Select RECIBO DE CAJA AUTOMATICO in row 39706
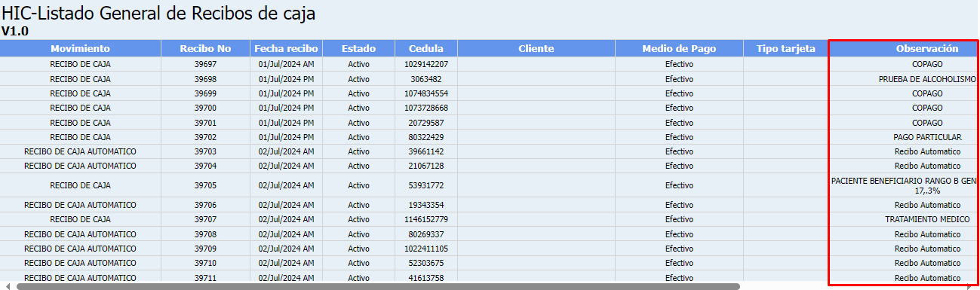 point(80,205)
